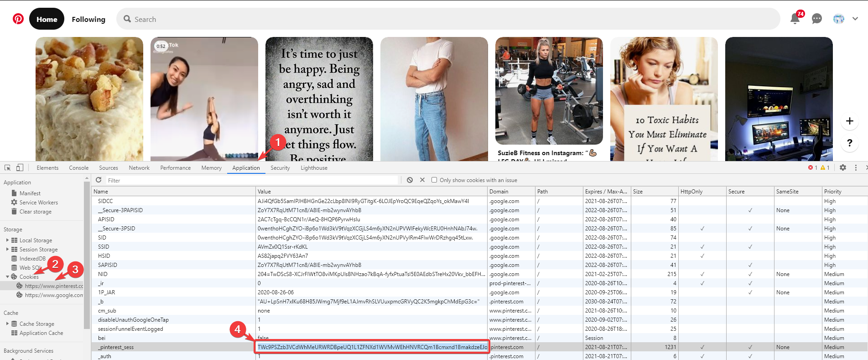This screenshot has width=868, height=360.
Task: Click the yellow warning count indicator
Action: tap(825, 167)
